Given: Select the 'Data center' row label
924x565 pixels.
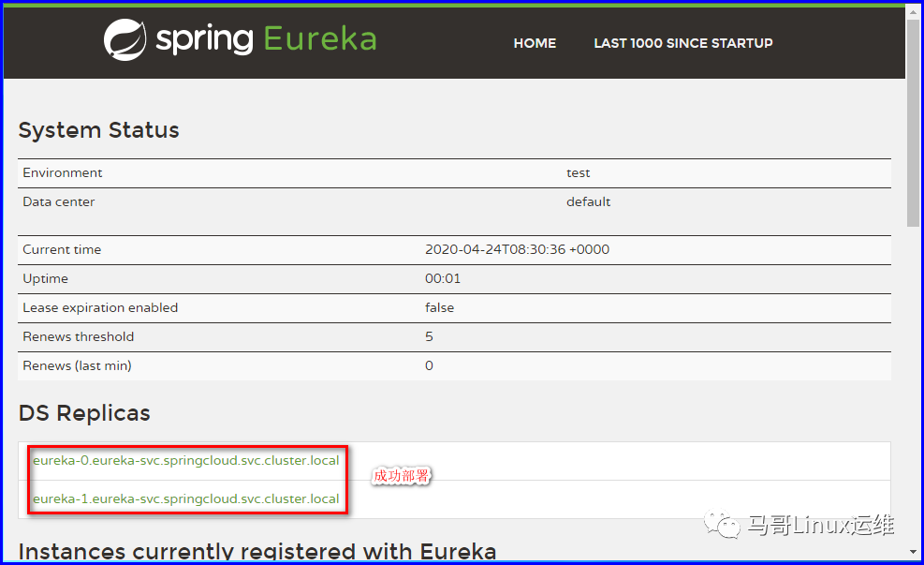Looking at the screenshot, I should (x=58, y=201).
